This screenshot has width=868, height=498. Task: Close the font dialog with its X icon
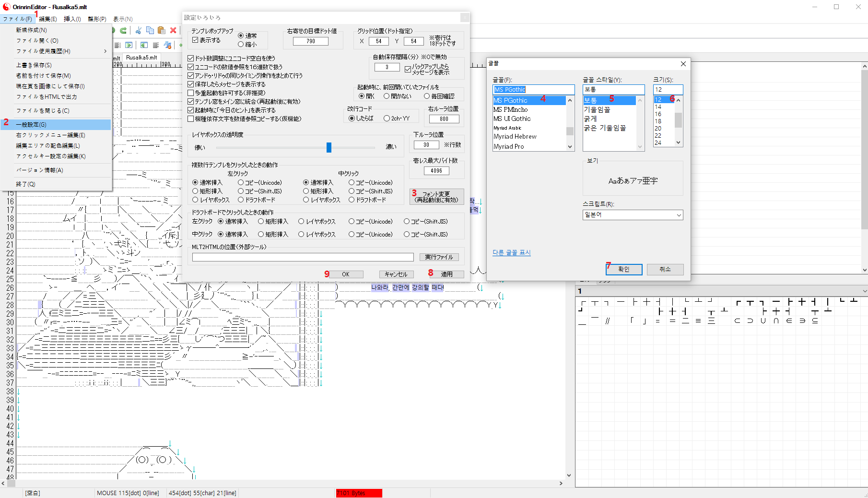click(x=683, y=64)
